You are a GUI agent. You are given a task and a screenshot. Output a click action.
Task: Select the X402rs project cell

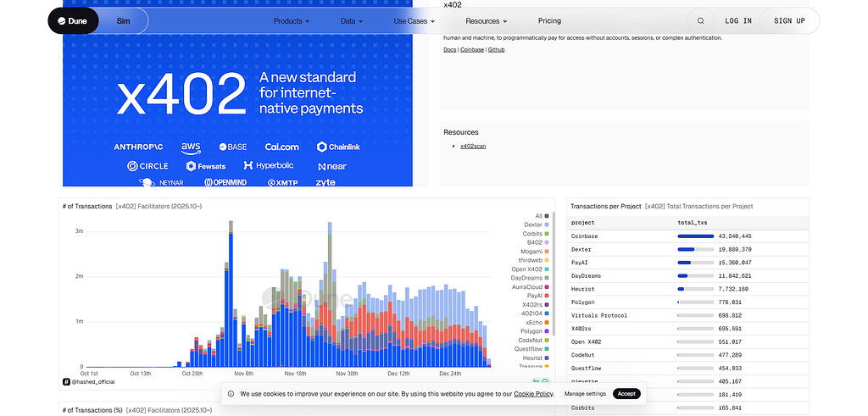click(x=581, y=329)
